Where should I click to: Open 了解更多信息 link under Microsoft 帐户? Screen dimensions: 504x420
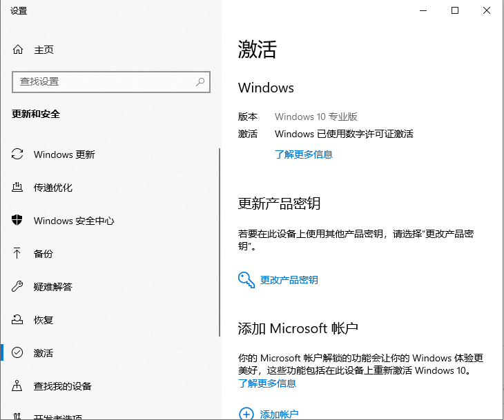(267, 383)
